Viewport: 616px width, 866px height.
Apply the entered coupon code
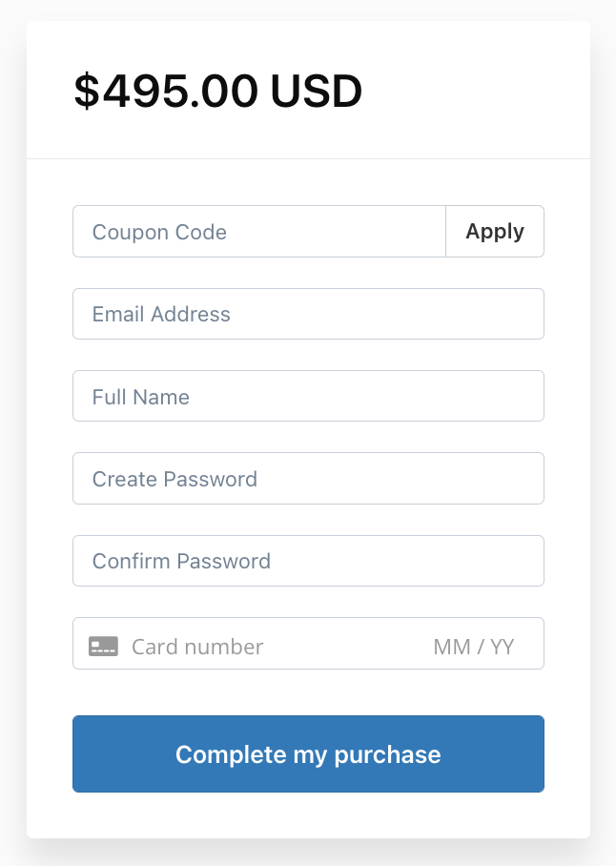click(x=495, y=232)
